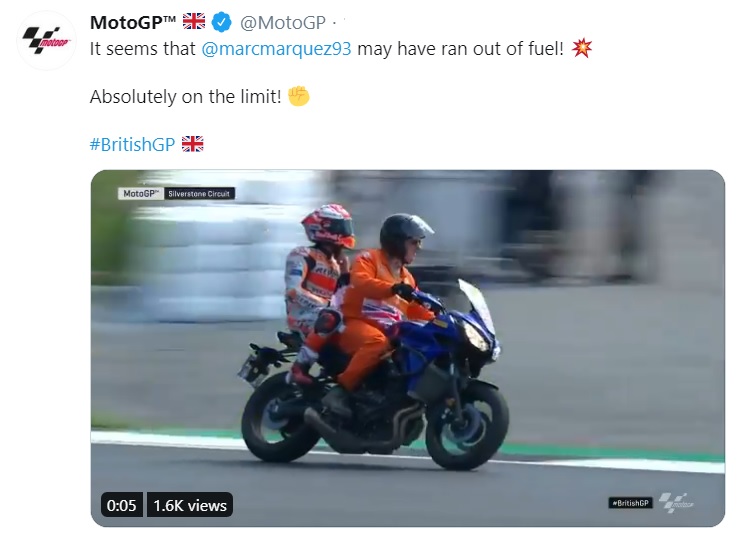Click the "Absolutely on the limit!" text

point(186,96)
